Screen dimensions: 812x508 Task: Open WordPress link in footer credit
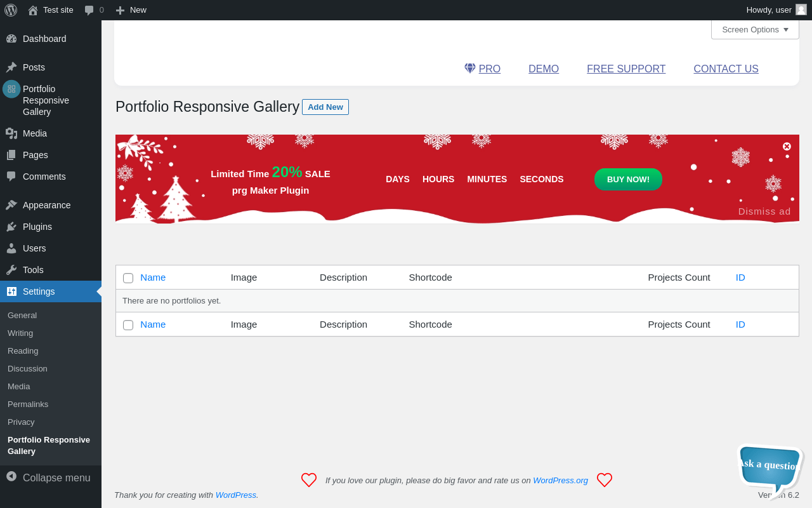[235, 495]
